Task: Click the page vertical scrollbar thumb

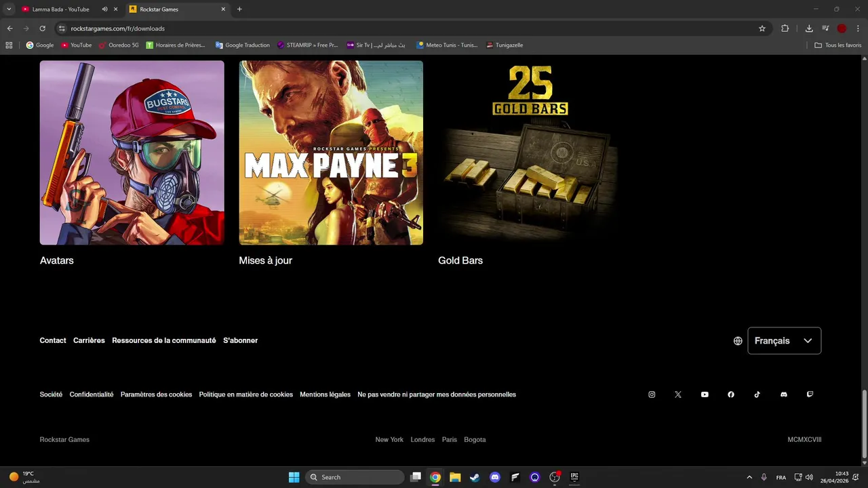Action: pos(864,424)
